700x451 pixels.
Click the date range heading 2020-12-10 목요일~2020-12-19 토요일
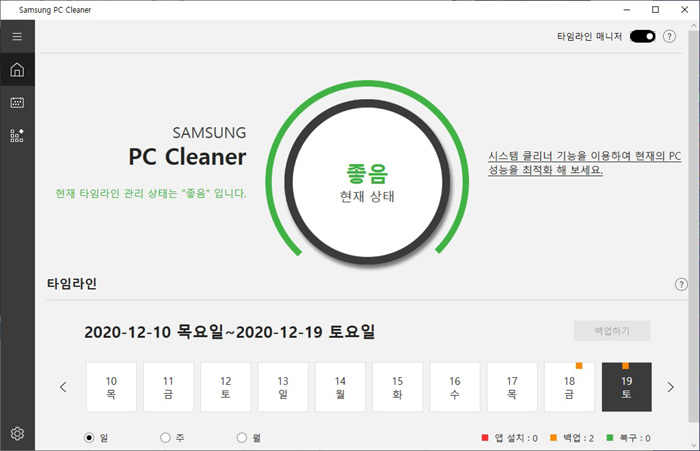(229, 332)
